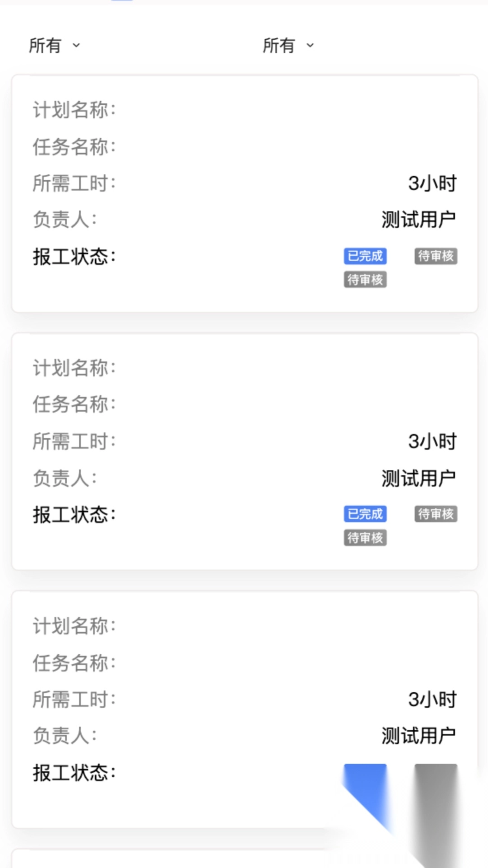Image resolution: width=488 pixels, height=868 pixels.
Task: Click the chevron beside the right 所有
Action: pos(310,45)
